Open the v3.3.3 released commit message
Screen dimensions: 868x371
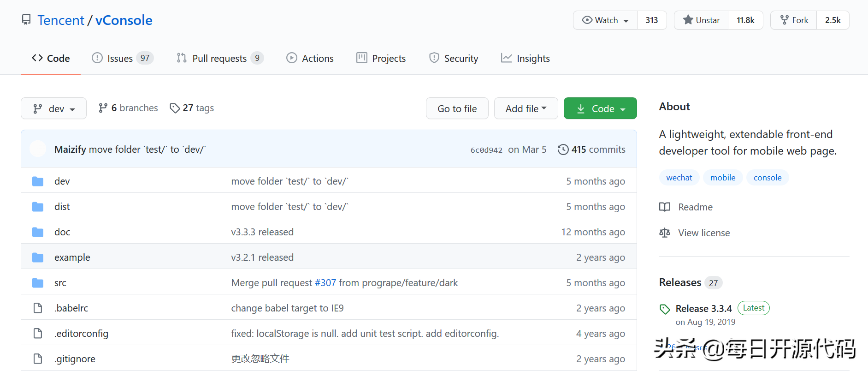coord(262,232)
